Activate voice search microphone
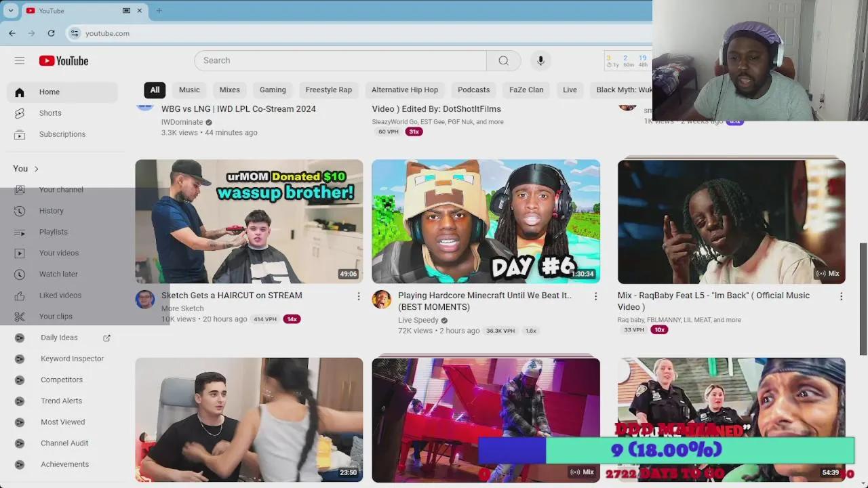Viewport: 868px width, 488px height. [540, 60]
